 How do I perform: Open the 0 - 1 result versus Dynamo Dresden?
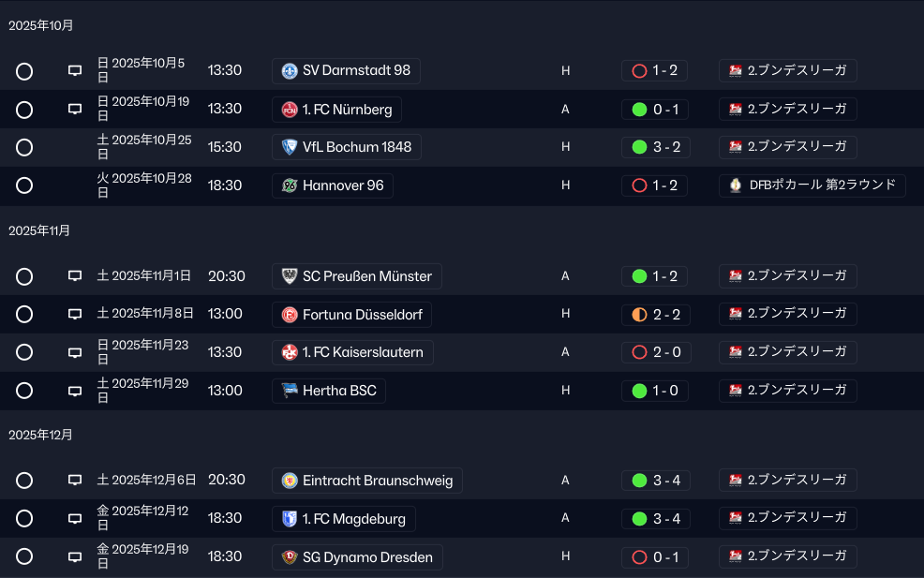pos(655,556)
